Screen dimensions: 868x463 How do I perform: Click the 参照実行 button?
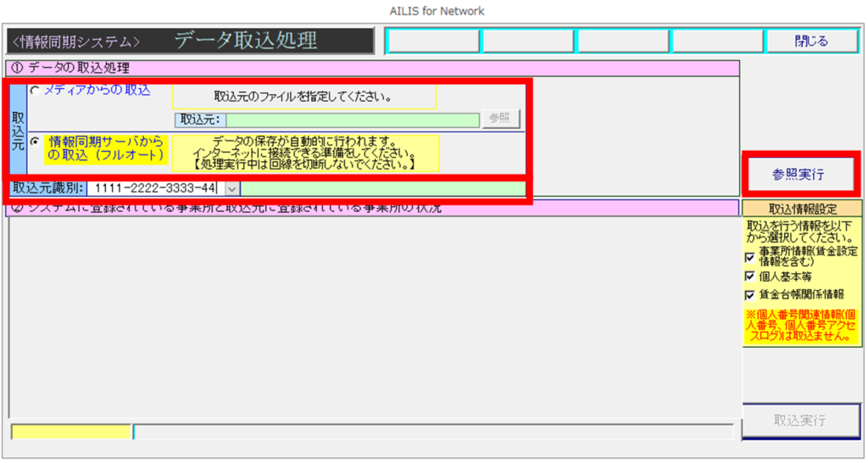coord(801,175)
